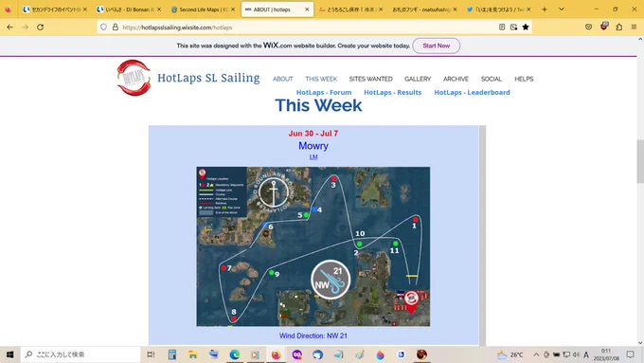Close the Second Life Maps tab

point(233,9)
